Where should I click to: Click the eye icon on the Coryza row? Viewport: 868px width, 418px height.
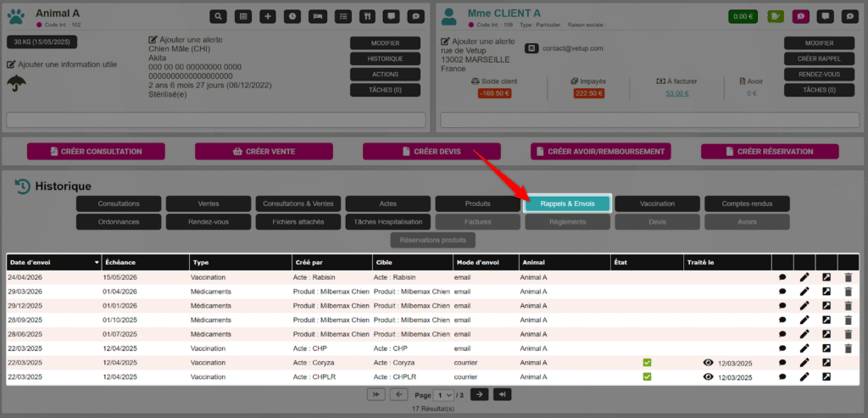(x=708, y=363)
